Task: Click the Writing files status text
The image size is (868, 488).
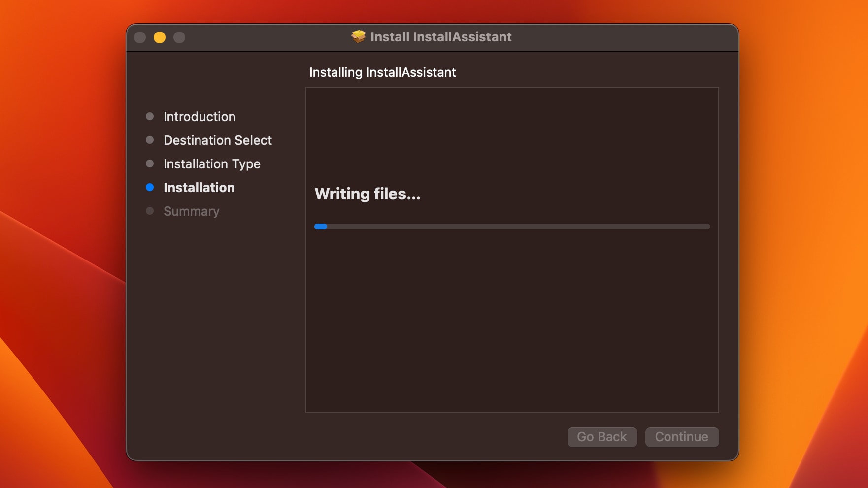Action: point(367,194)
